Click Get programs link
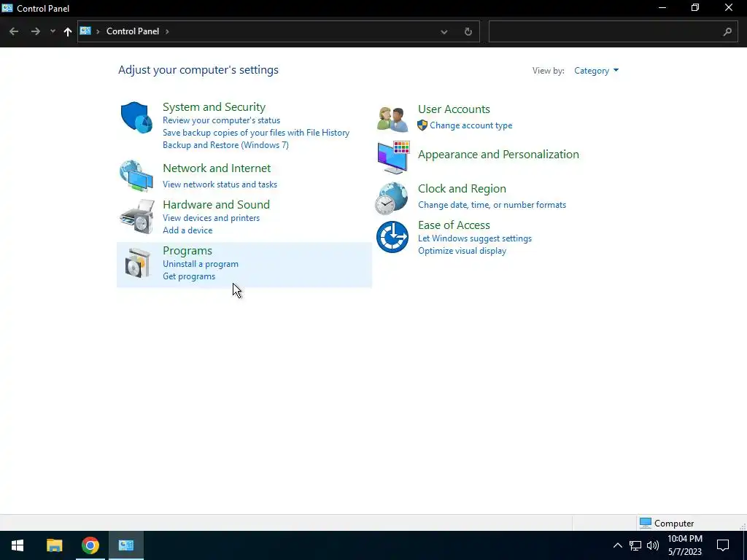This screenshot has height=560, width=747. pyautogui.click(x=189, y=276)
